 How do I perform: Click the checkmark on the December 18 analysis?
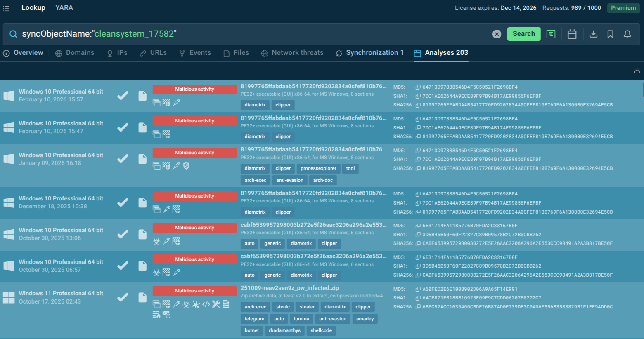[123, 202]
